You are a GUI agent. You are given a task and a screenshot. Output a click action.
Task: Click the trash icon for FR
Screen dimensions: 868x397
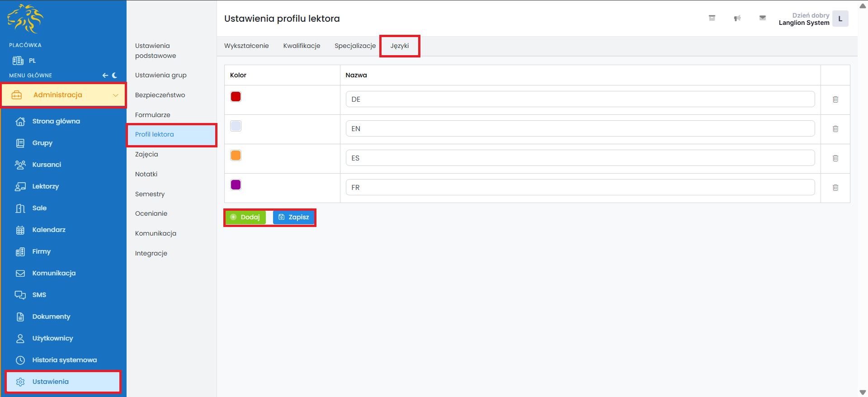coord(835,188)
